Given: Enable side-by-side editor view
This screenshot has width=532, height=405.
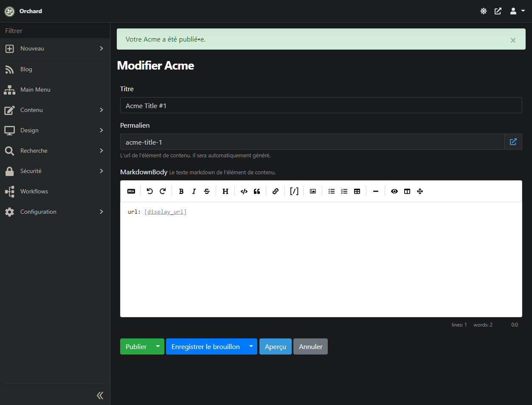Looking at the screenshot, I should tap(407, 191).
